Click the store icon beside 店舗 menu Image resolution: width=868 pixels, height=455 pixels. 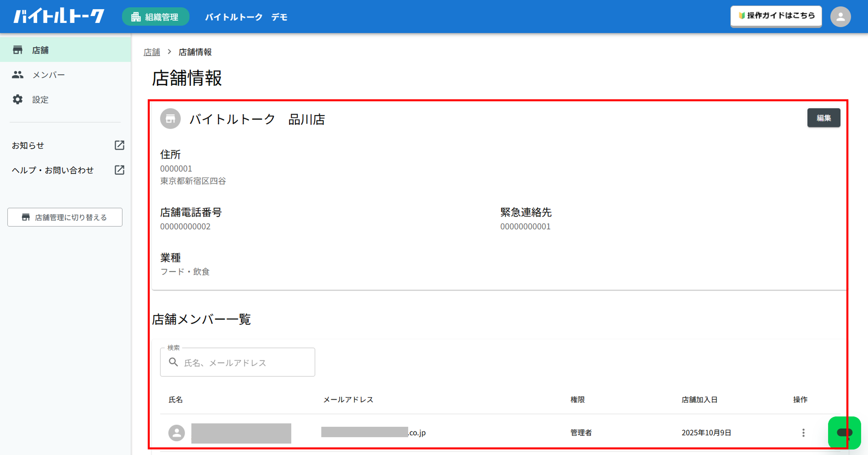click(18, 50)
